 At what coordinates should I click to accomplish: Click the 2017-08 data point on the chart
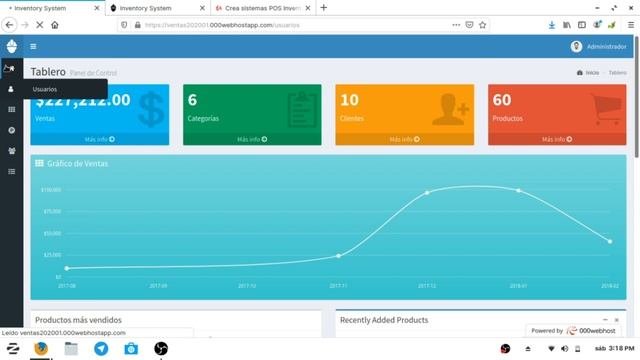(67, 268)
